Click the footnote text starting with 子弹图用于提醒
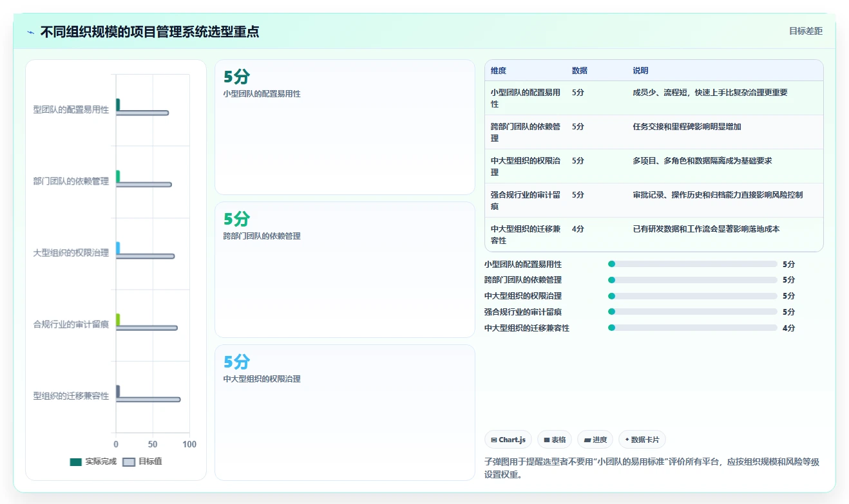The height and width of the screenshot is (504, 849). point(651,469)
